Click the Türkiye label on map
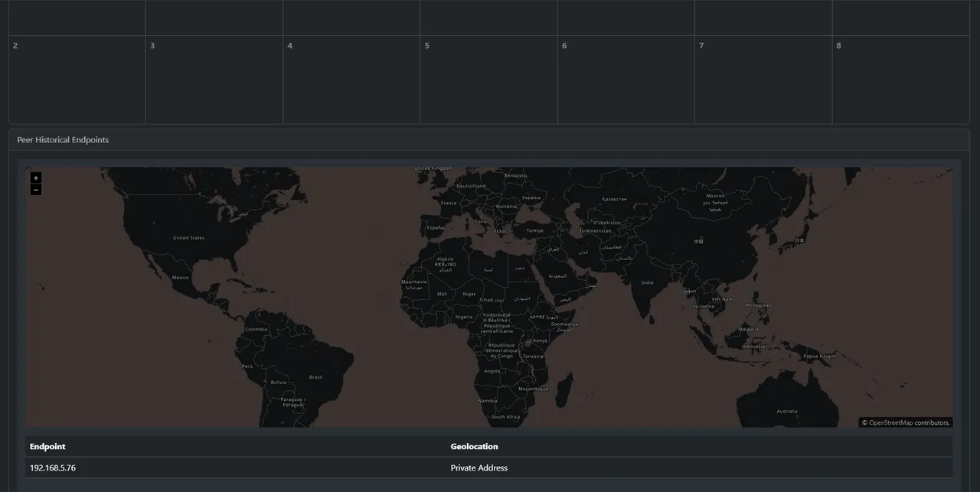Viewport: 980px width, 492px height. (x=534, y=230)
